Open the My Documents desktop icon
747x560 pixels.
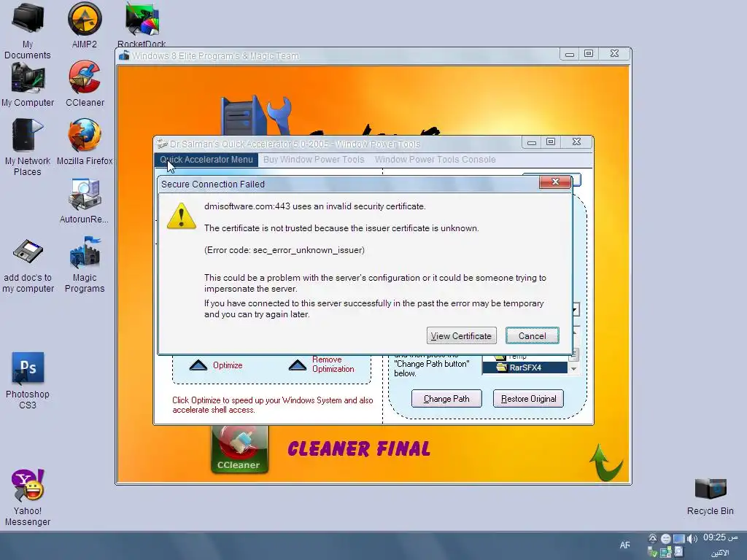(x=28, y=30)
